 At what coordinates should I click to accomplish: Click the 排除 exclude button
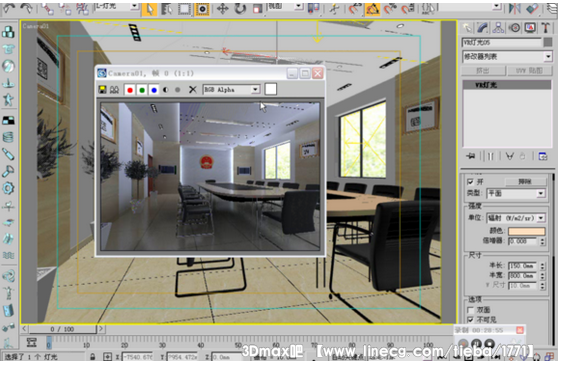click(525, 182)
